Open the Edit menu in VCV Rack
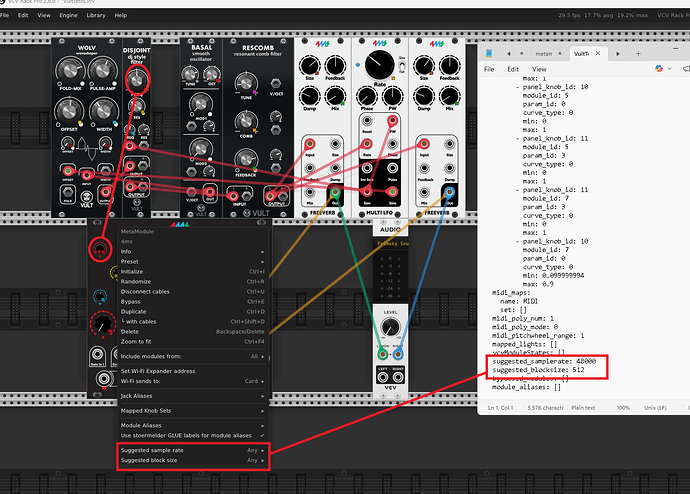Screen dimensions: 690x494 23,15
